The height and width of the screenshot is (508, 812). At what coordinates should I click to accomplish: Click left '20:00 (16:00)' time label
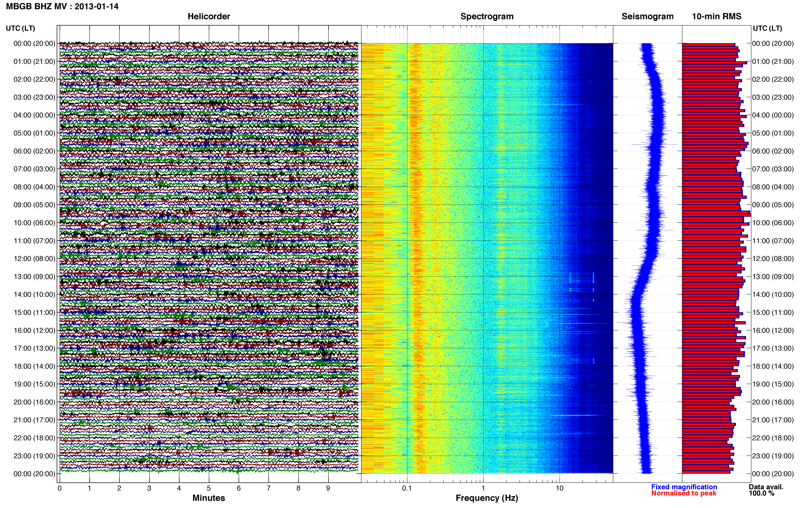click(x=34, y=402)
